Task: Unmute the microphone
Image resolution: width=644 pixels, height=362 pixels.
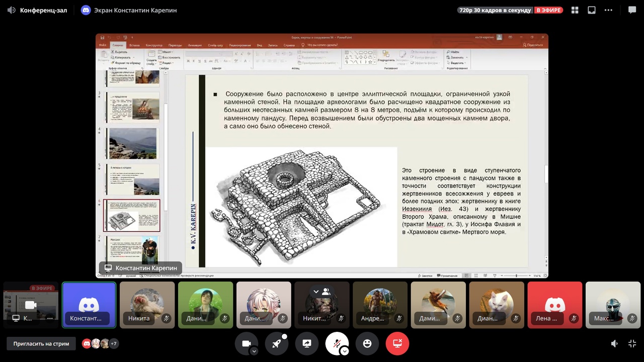Action: 337,343
